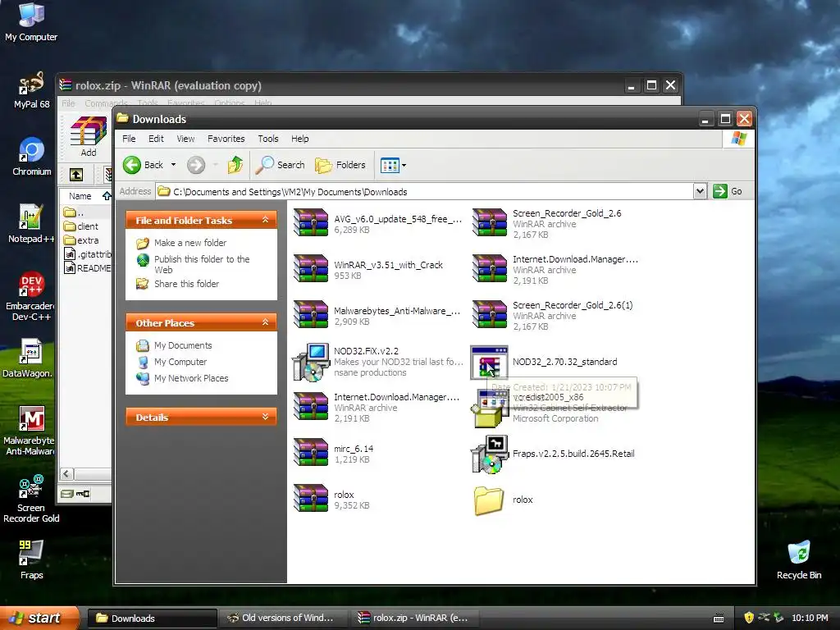Click the security shield tray icon
840x630 pixels.
[749, 618]
